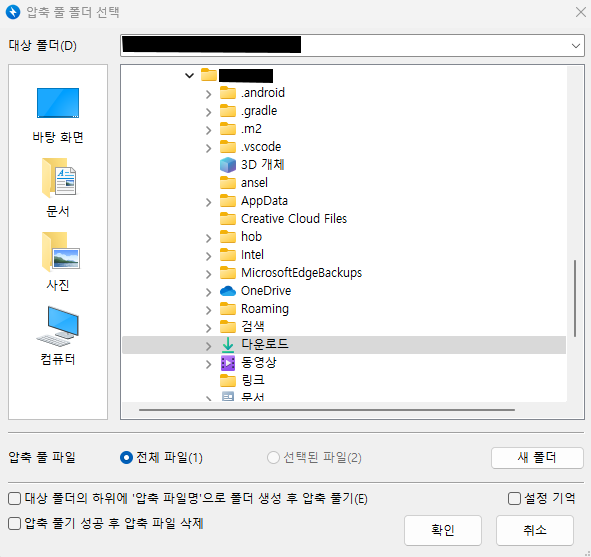Select the .m2 folder icon
This screenshot has width=591, height=557.
click(228, 129)
